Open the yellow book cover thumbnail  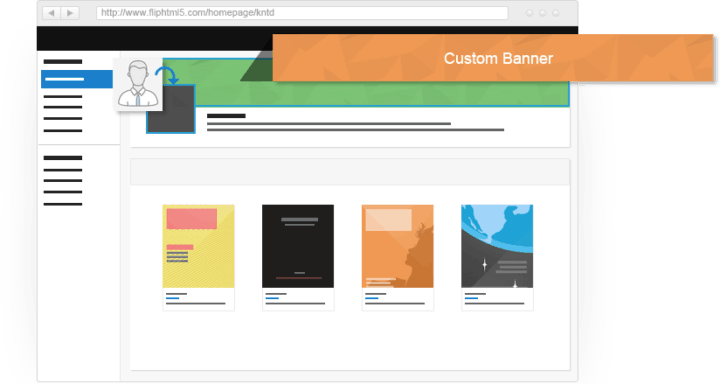tap(198, 246)
